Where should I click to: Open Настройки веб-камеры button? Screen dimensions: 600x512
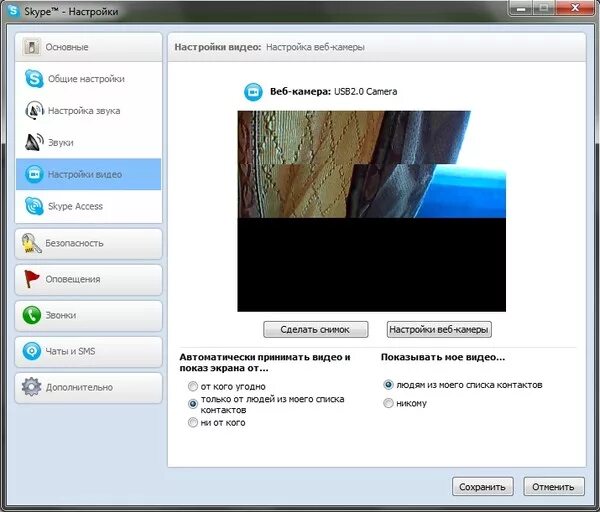point(439,329)
